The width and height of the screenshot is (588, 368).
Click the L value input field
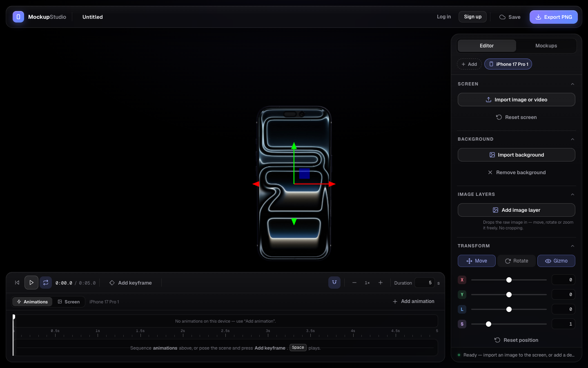[563, 309]
